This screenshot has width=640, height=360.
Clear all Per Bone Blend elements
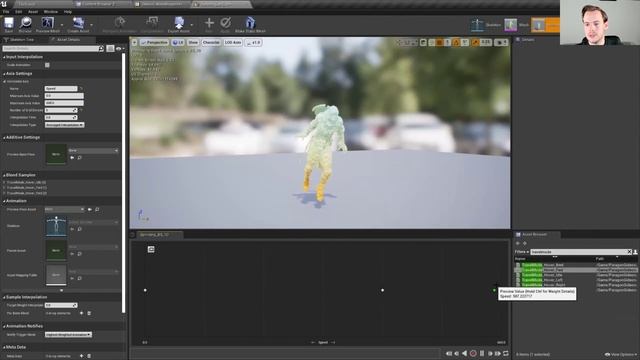pyautogui.click(x=89, y=313)
